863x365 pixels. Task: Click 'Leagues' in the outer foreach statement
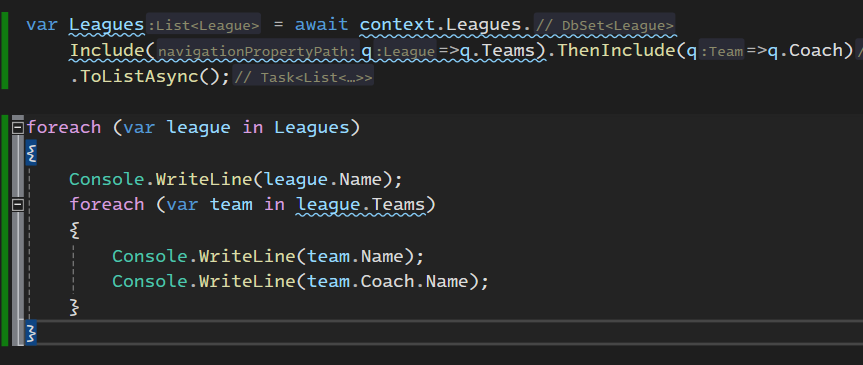311,128
